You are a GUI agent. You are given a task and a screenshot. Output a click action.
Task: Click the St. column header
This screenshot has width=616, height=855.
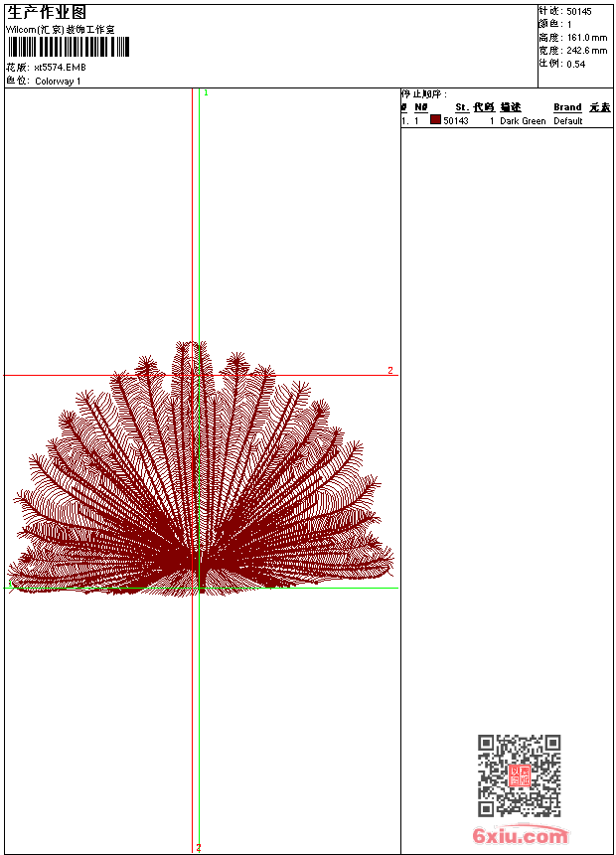click(462, 107)
